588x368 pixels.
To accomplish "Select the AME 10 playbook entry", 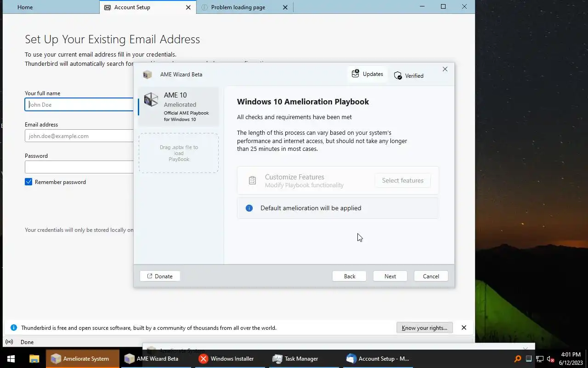I will [179, 107].
